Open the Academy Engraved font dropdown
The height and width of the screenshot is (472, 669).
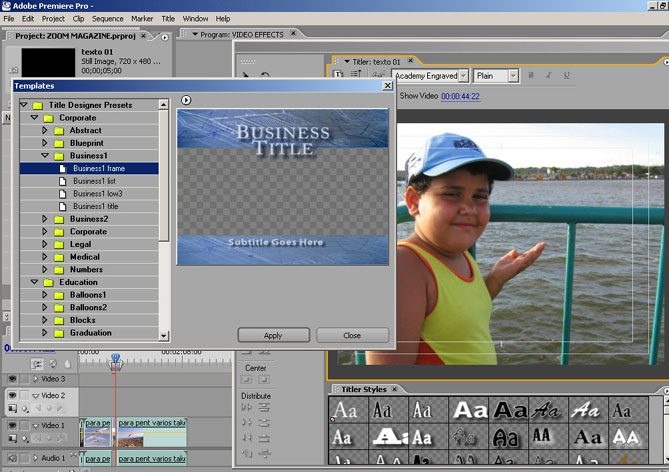(465, 75)
